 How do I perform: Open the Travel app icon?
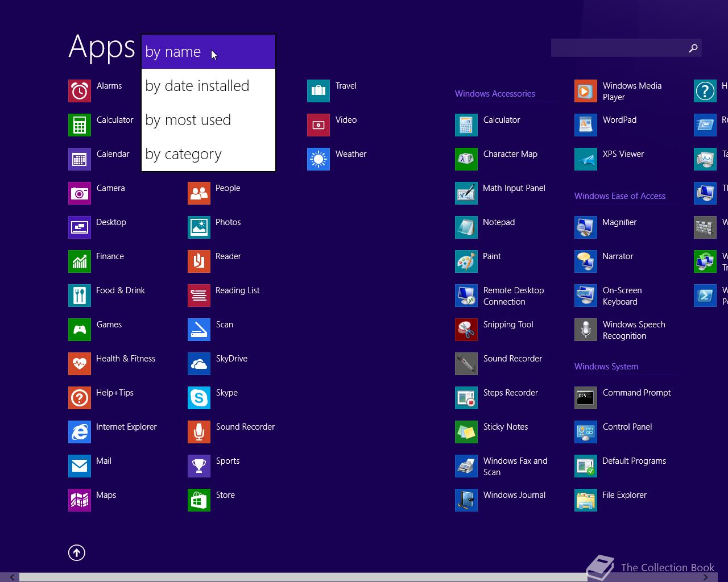click(x=318, y=91)
